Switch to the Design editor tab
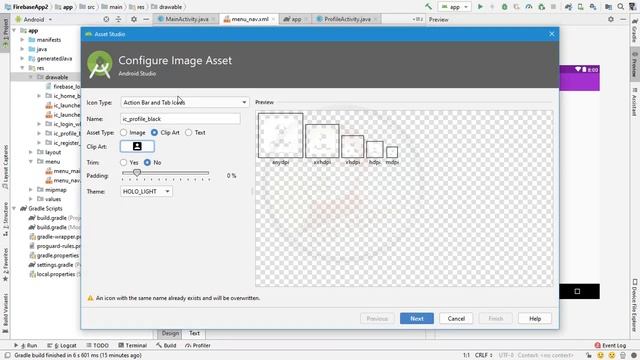This screenshot has height=360, width=640. coord(170,333)
